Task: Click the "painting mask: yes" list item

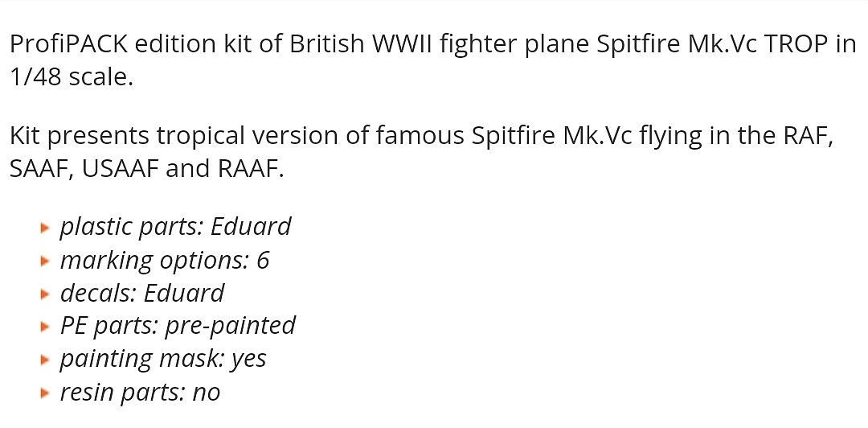Action: 163,359
